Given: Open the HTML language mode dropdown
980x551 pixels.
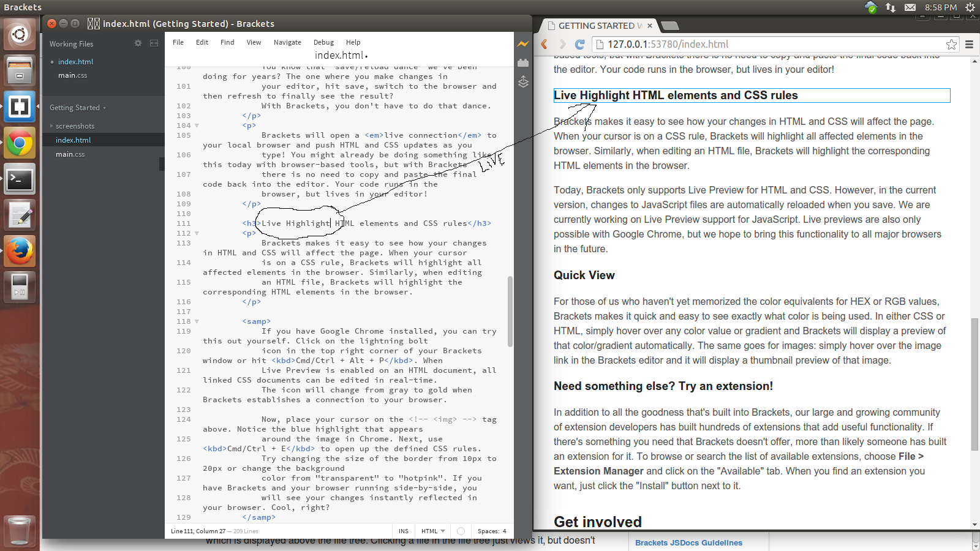Looking at the screenshot, I should tap(432, 531).
